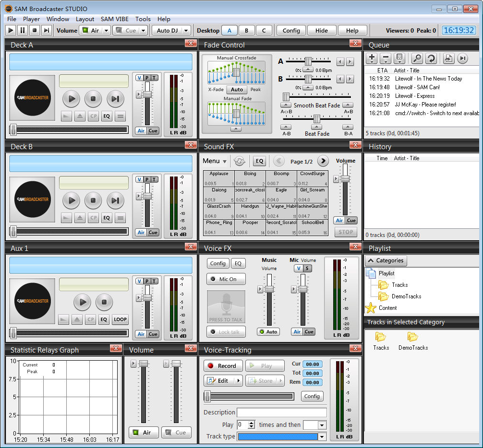Click the microphone Press To Talk button
This screenshot has height=448, width=483.
pyautogui.click(x=226, y=307)
